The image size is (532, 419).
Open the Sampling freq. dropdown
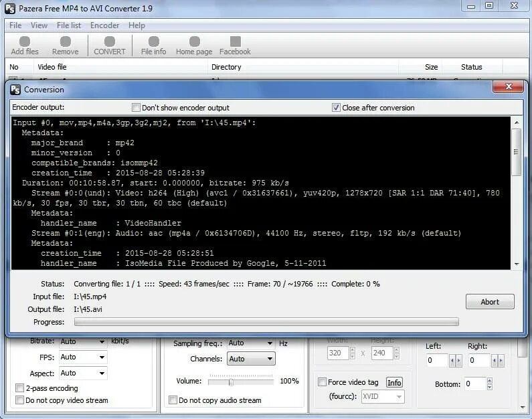[x=251, y=343]
